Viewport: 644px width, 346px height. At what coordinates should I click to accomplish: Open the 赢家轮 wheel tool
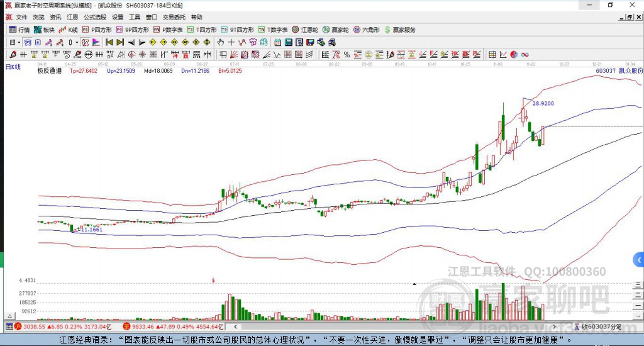click(336, 30)
